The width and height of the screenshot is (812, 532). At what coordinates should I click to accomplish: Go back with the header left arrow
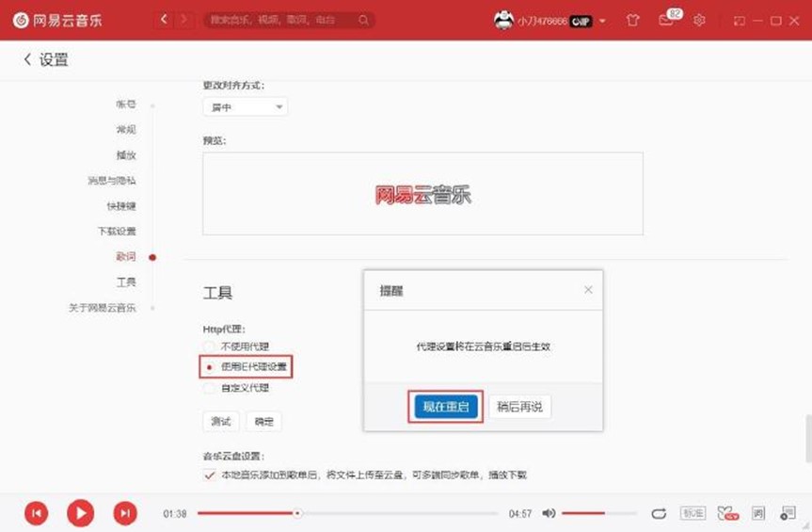tap(164, 20)
